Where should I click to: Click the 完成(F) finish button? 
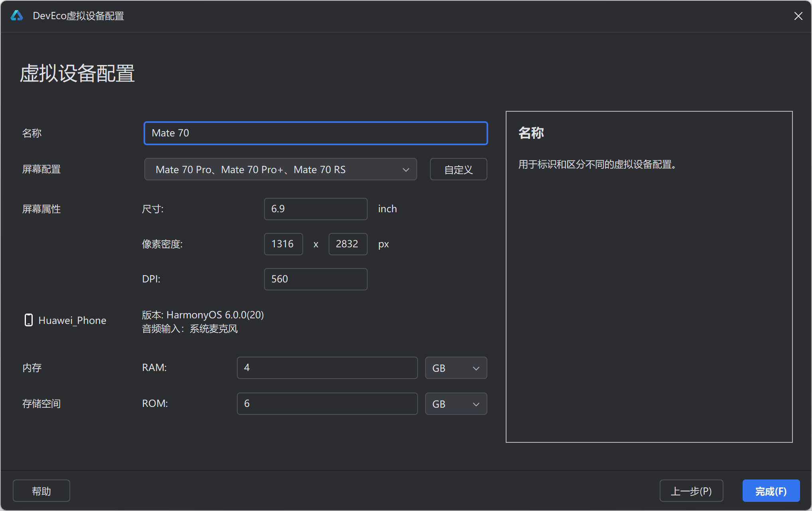point(771,491)
